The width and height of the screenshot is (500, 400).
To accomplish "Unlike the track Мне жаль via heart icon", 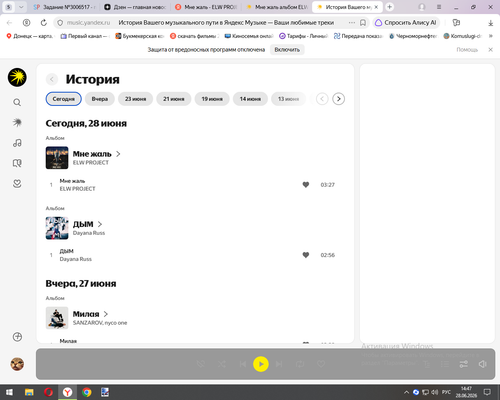I will pyautogui.click(x=306, y=185).
